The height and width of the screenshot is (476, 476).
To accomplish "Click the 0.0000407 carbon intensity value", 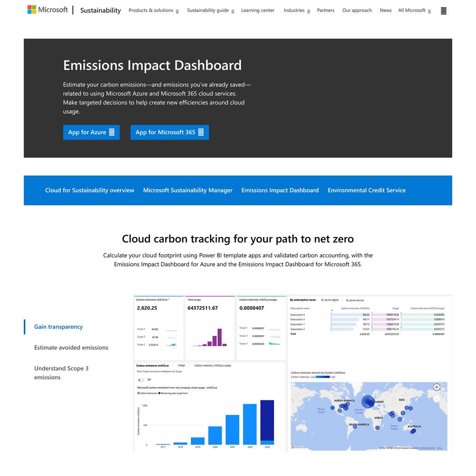I will pyautogui.click(x=252, y=308).
